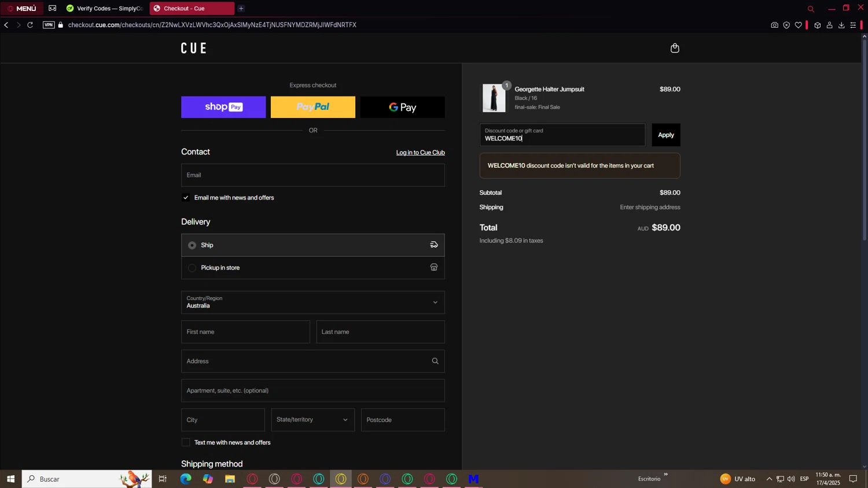Open volume control in system tray
This screenshot has height=488, width=868.
point(791,479)
